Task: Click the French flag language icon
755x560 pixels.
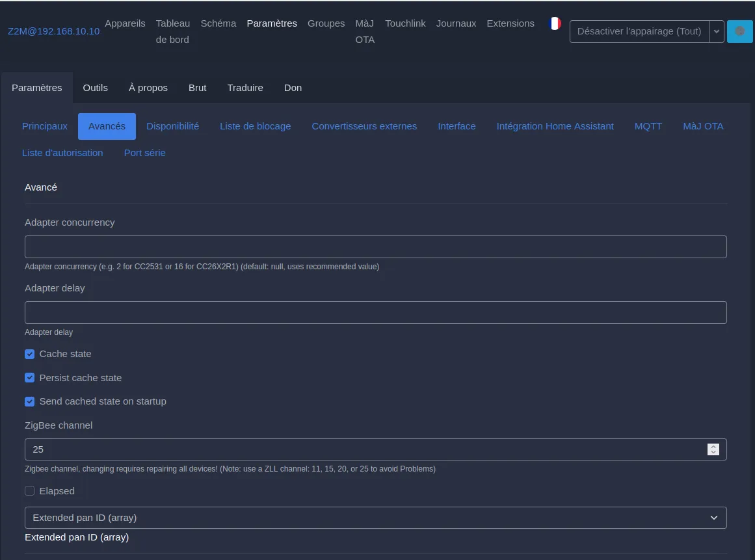Action: click(554, 23)
